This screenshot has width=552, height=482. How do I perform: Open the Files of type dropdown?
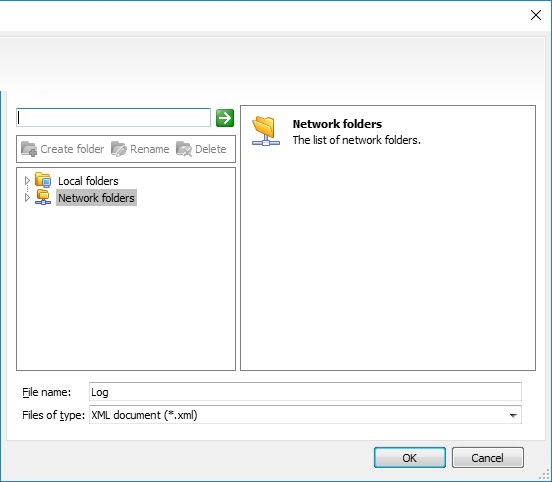point(513,415)
